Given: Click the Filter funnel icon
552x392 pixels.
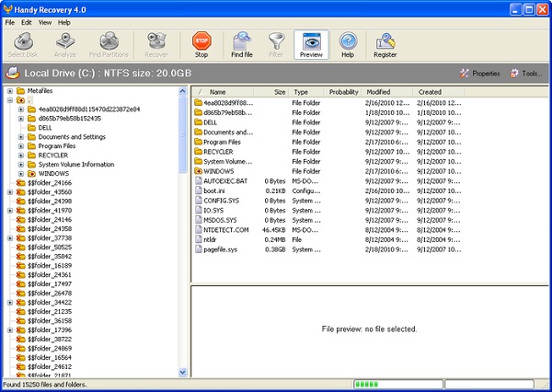Looking at the screenshot, I should 276,45.
